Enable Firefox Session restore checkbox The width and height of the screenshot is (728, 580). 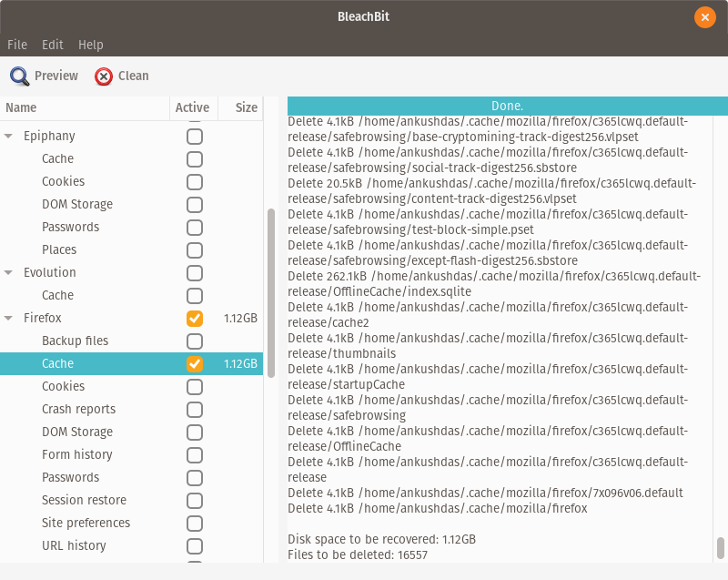pos(195,501)
